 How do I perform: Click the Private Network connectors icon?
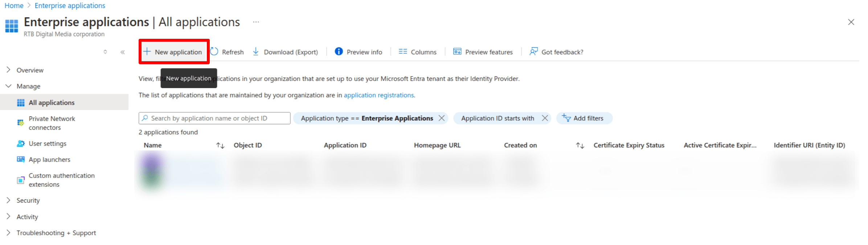(21, 123)
